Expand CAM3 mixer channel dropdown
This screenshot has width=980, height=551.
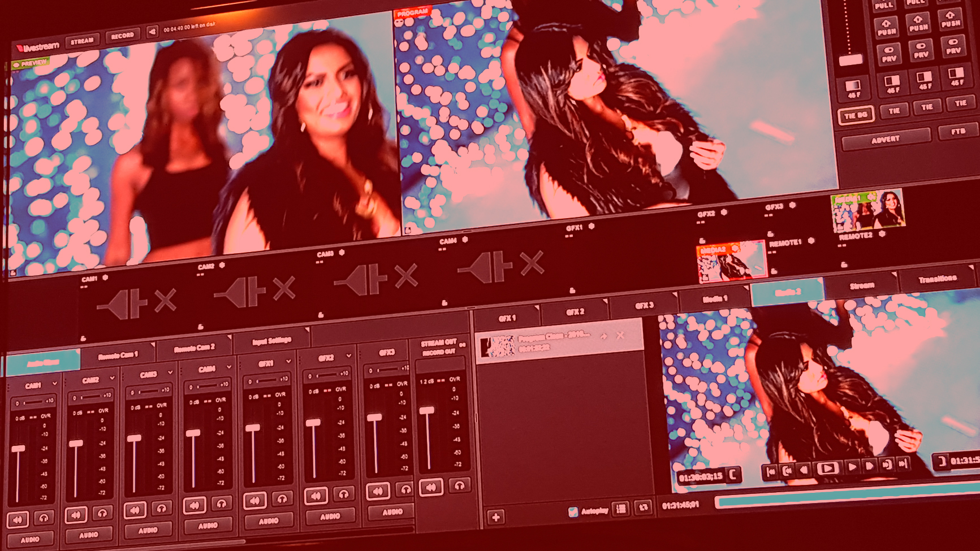click(x=170, y=373)
